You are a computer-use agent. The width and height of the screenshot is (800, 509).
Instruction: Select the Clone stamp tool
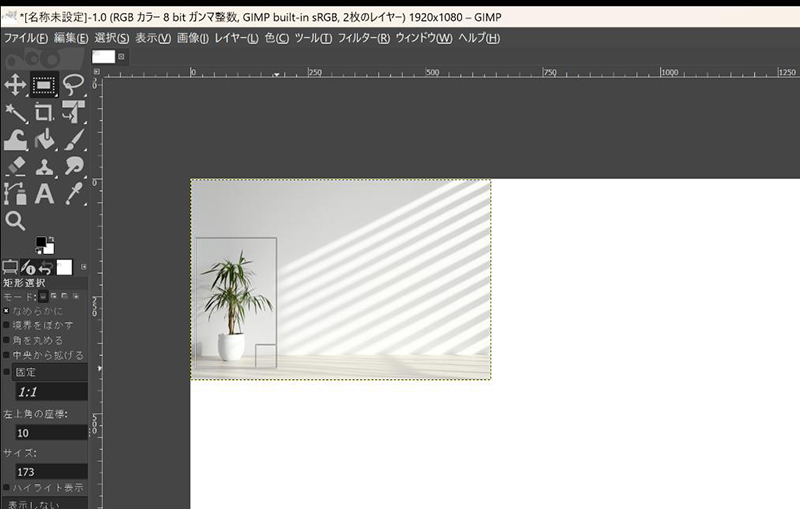click(44, 166)
